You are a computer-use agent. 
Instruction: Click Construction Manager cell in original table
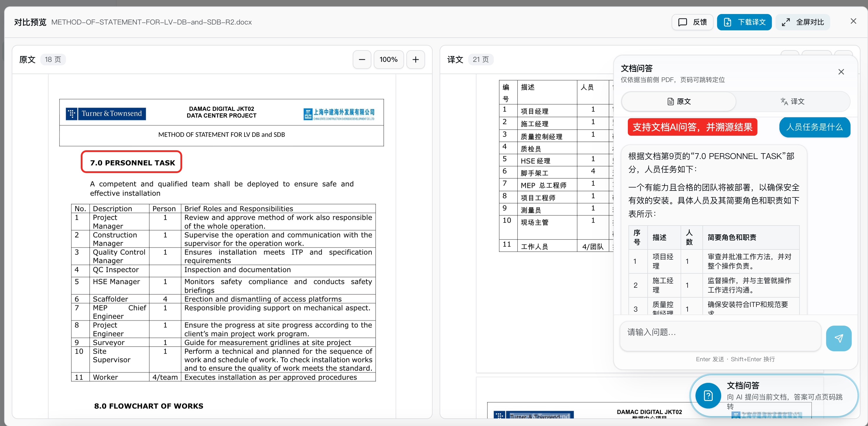(x=119, y=239)
